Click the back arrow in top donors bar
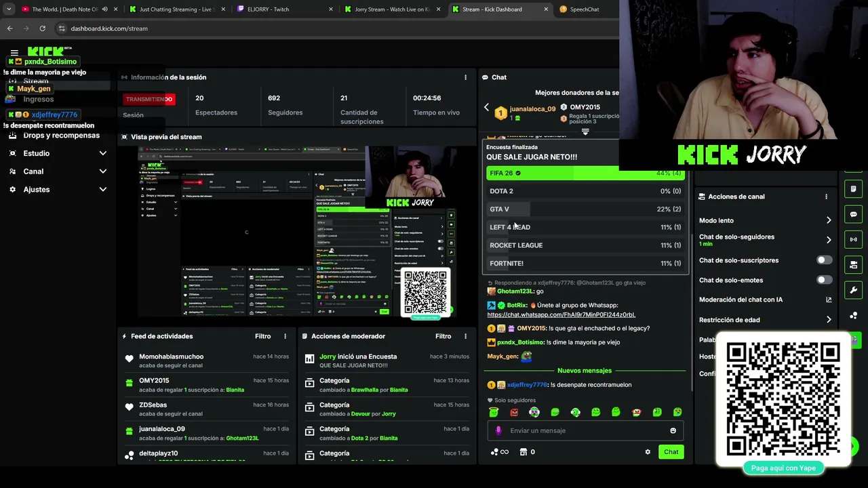 [x=486, y=108]
